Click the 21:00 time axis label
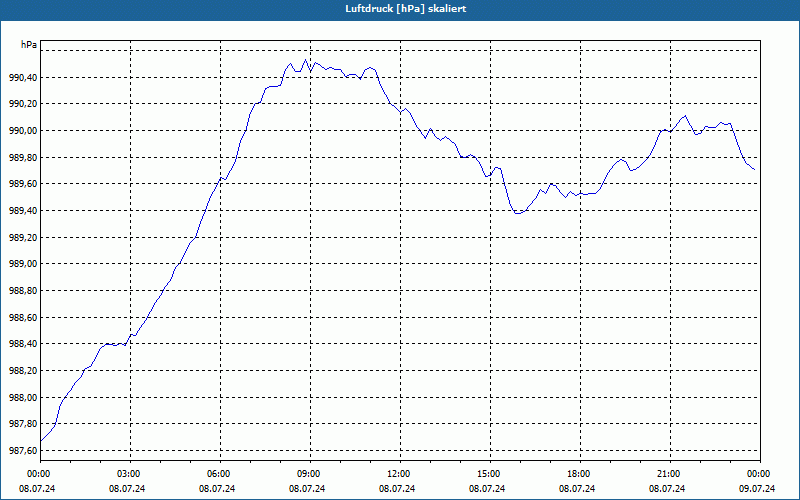The image size is (800, 500). pyautogui.click(x=670, y=474)
